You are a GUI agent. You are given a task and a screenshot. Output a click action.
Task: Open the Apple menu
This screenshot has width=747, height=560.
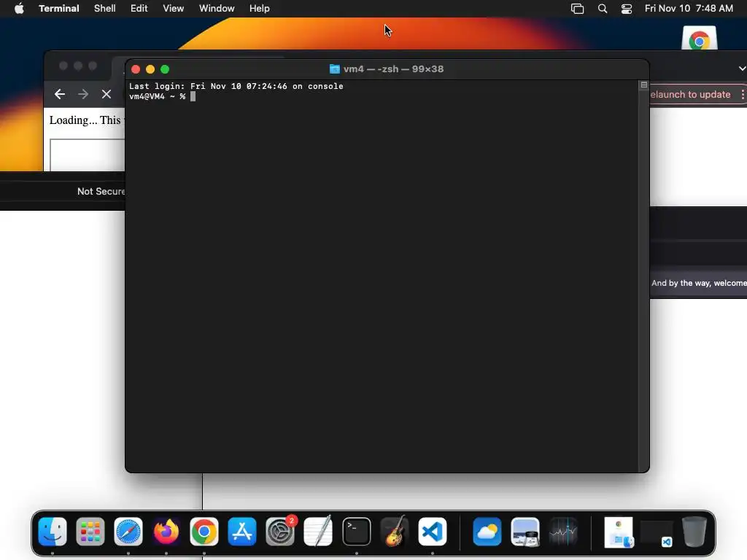pos(19,9)
